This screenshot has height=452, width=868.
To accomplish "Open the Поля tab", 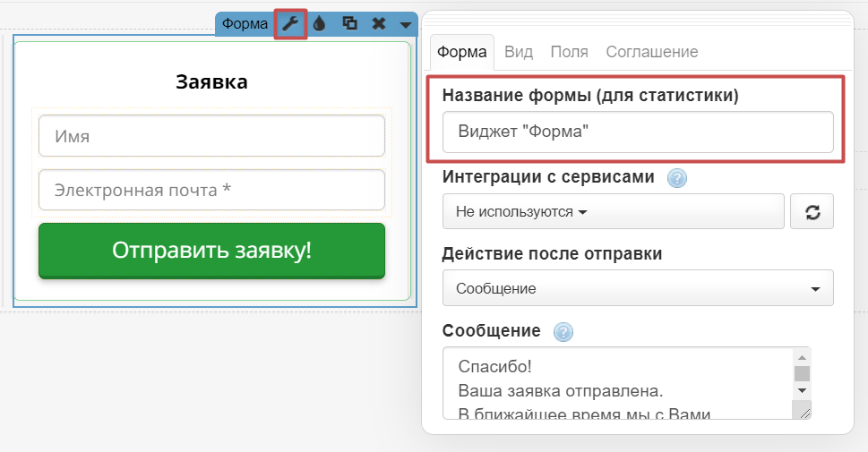I will click(x=569, y=52).
